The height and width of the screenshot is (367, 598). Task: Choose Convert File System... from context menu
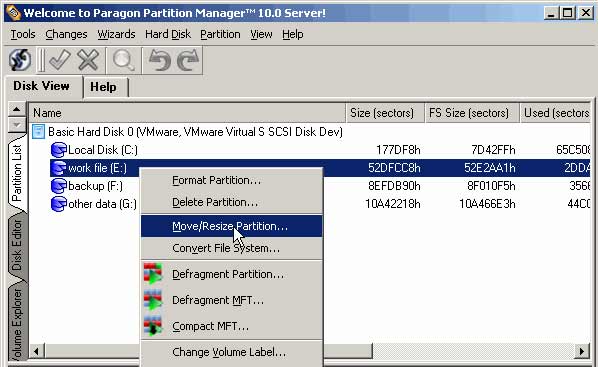pos(231,248)
